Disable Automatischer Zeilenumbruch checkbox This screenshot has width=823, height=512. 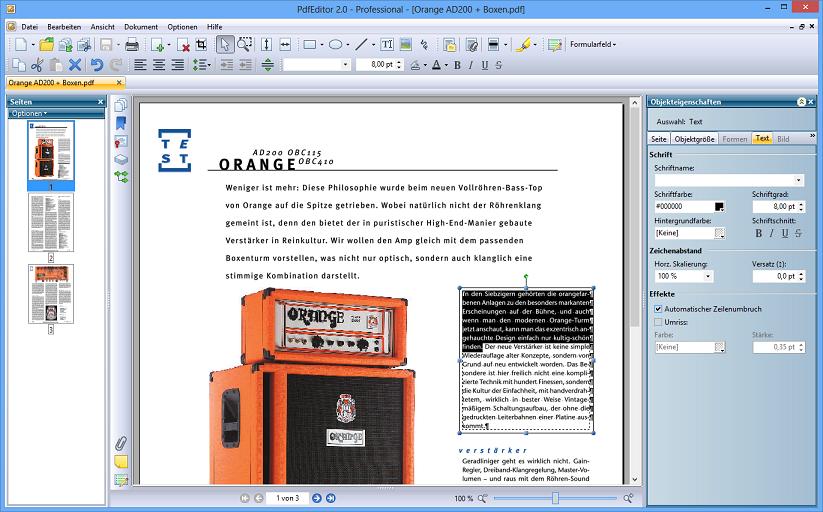(658, 309)
